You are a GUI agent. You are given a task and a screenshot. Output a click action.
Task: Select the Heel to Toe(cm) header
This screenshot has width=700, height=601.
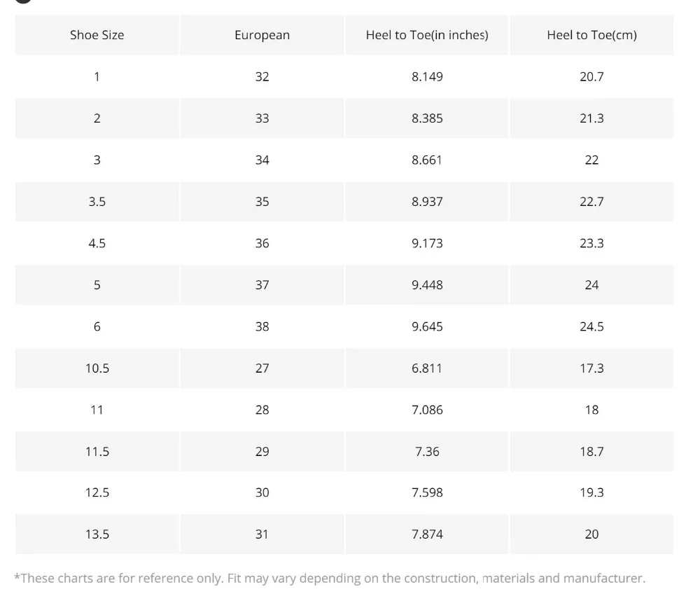pos(591,35)
